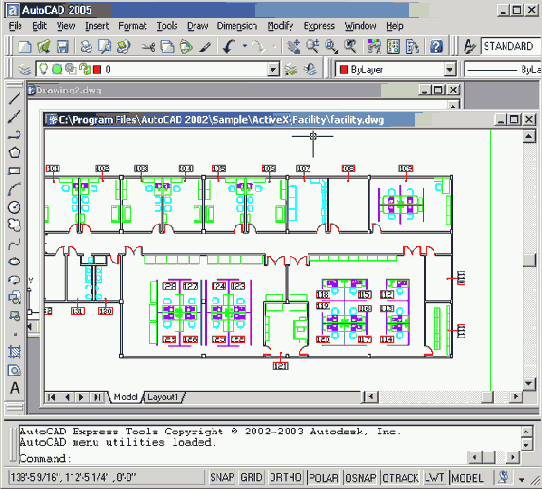Toggle OTRACK in status bar

(x=401, y=478)
